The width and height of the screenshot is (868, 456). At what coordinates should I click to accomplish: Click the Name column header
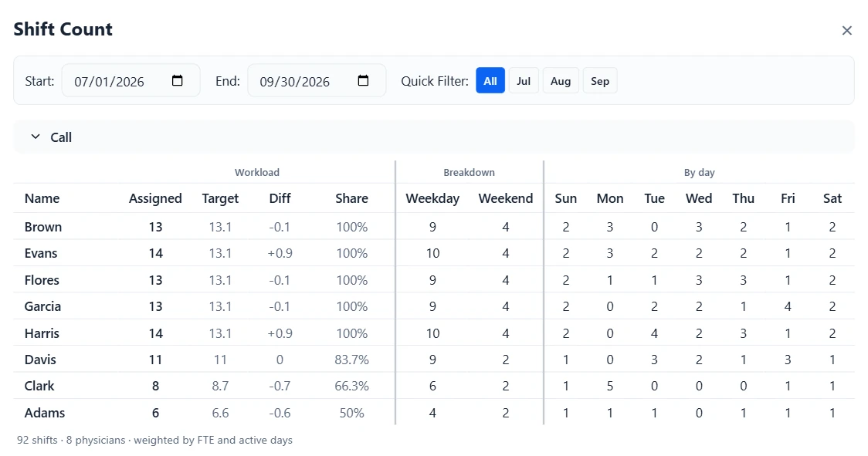pos(42,198)
